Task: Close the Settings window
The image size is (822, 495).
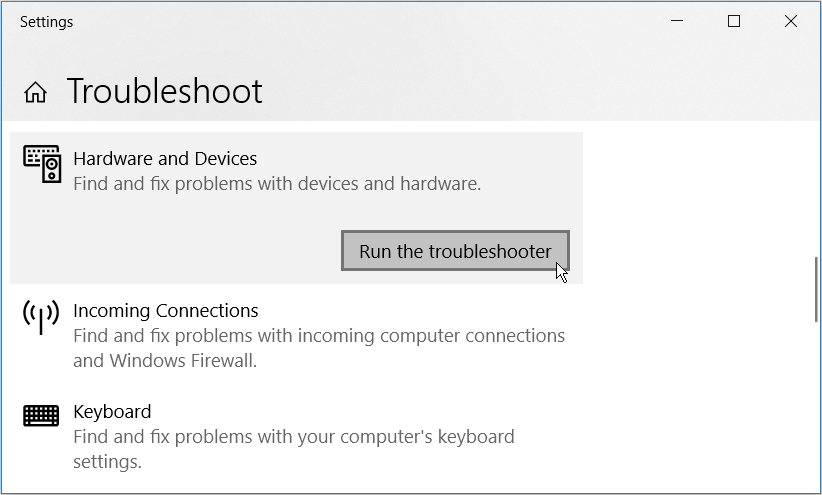Action: [x=791, y=21]
